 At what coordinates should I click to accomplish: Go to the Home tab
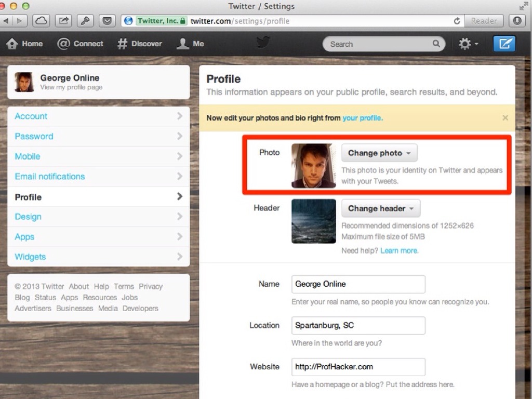(x=25, y=44)
